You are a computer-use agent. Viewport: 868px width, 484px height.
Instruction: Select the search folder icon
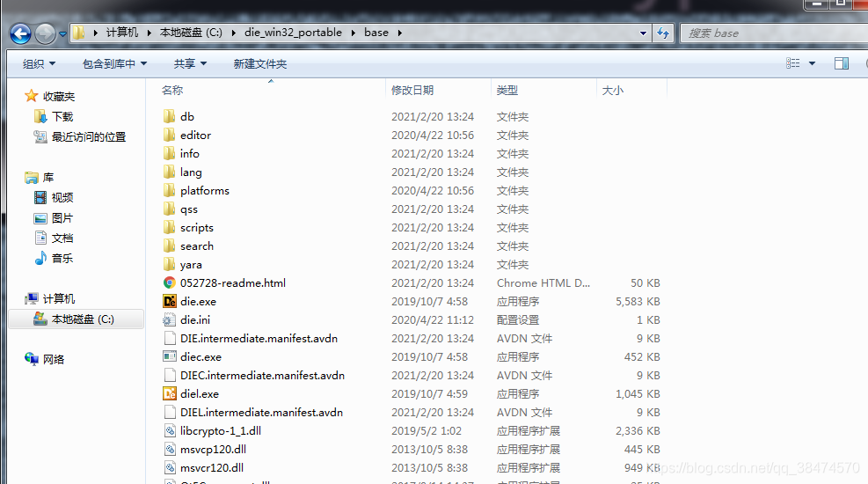pyautogui.click(x=170, y=246)
